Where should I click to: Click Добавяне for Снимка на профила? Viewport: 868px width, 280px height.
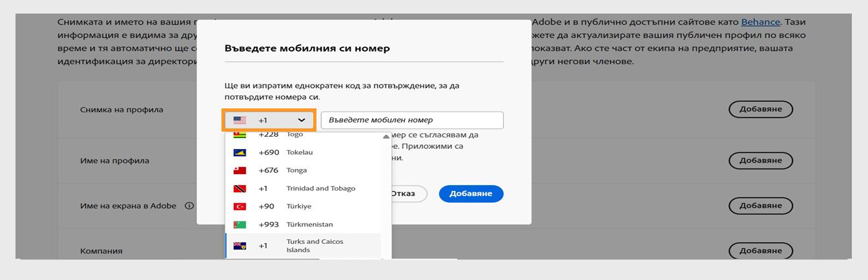761,109
